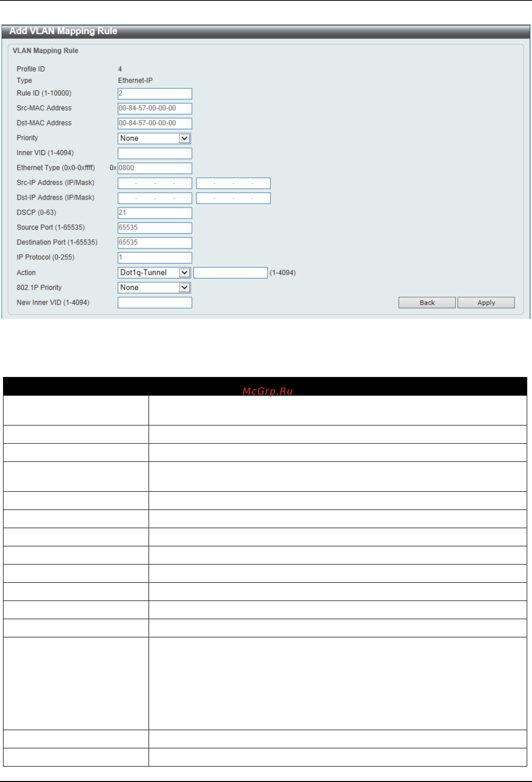Open the Priority dropdown
532x782 pixels.
pos(154,138)
